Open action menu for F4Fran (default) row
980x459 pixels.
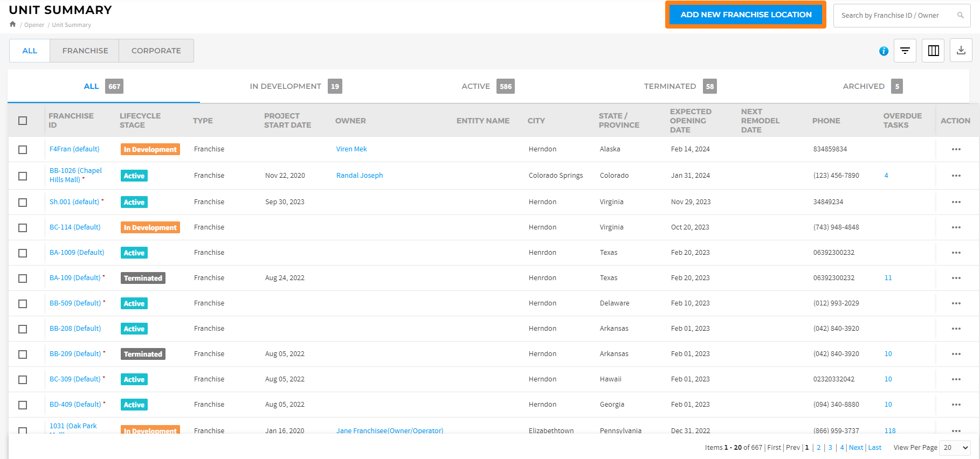(x=956, y=149)
